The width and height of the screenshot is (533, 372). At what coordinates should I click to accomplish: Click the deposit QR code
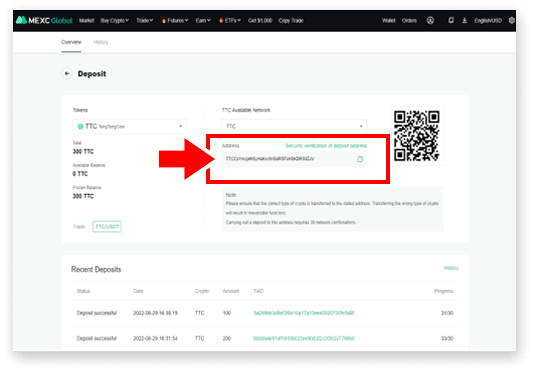(416, 136)
